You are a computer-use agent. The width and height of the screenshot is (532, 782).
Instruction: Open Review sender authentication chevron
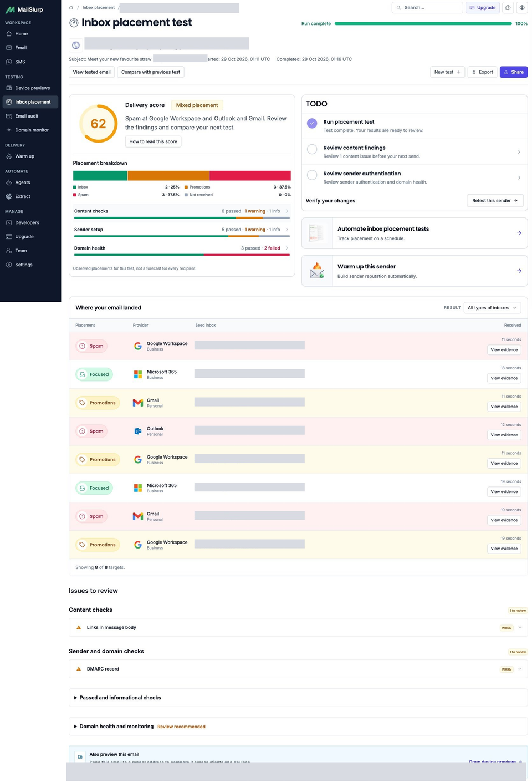(519, 177)
